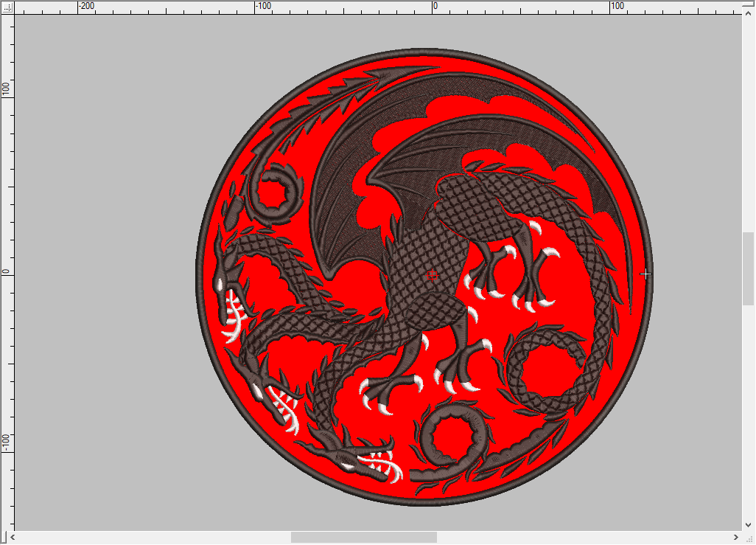Click the -200 label on horizontal ruler

tap(87, 6)
